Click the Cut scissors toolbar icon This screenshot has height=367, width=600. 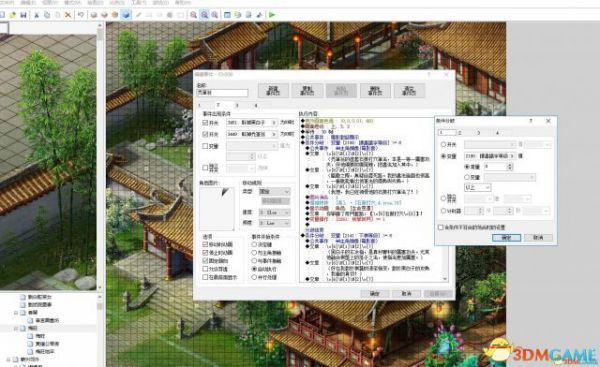[37, 15]
